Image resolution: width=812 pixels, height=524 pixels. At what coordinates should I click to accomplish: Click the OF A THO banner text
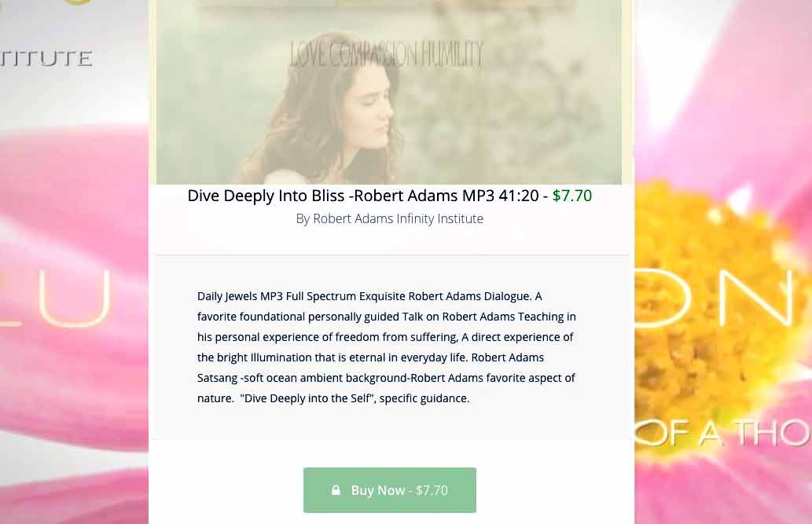(723, 433)
